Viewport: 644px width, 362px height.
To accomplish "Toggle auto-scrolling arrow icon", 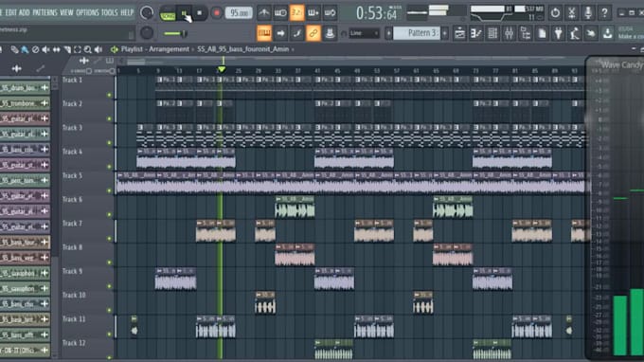I will pos(281,33).
